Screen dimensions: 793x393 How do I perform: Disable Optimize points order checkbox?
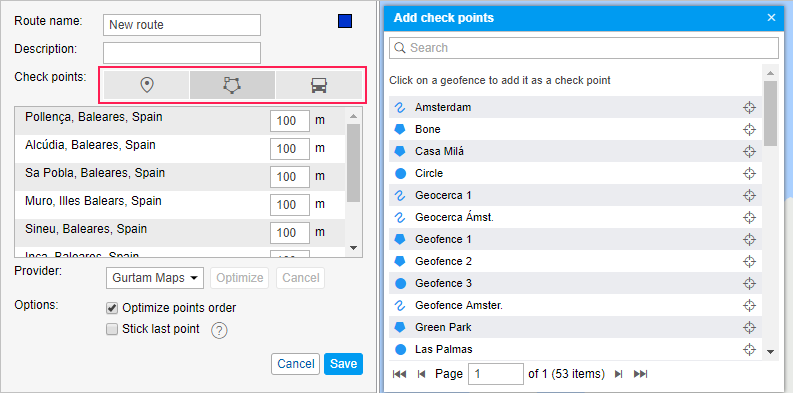112,308
